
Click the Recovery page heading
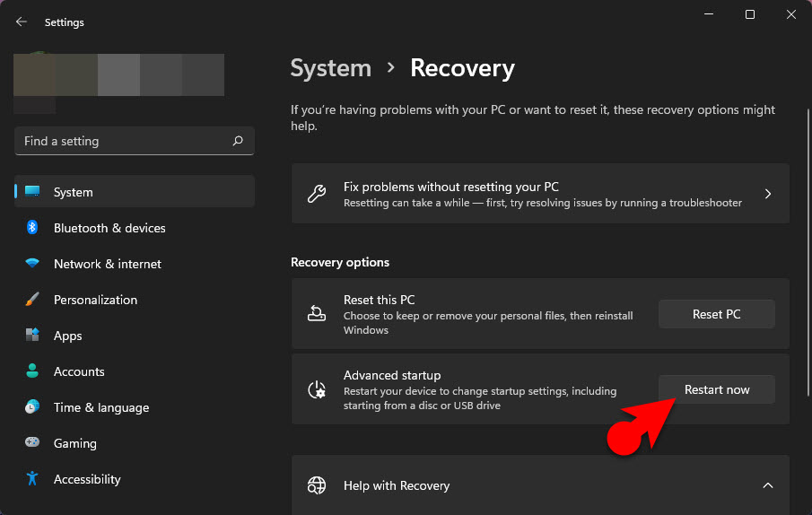coord(462,68)
